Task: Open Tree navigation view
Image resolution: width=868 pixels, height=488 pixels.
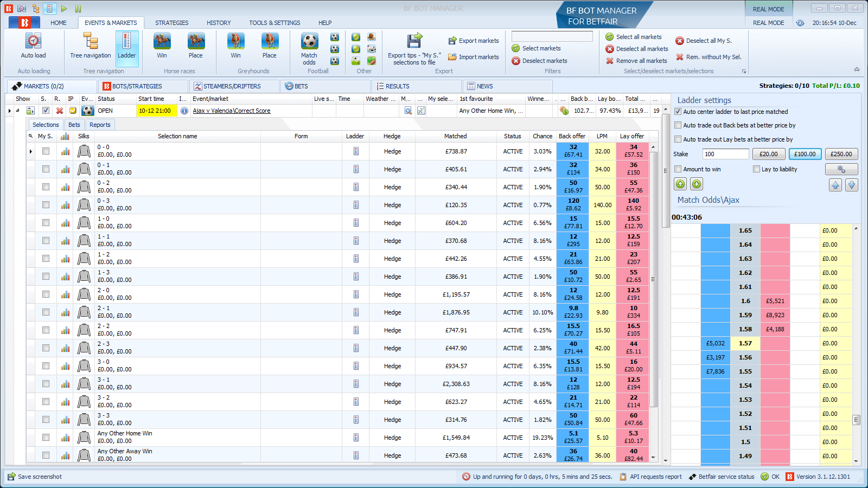Action: [90, 47]
